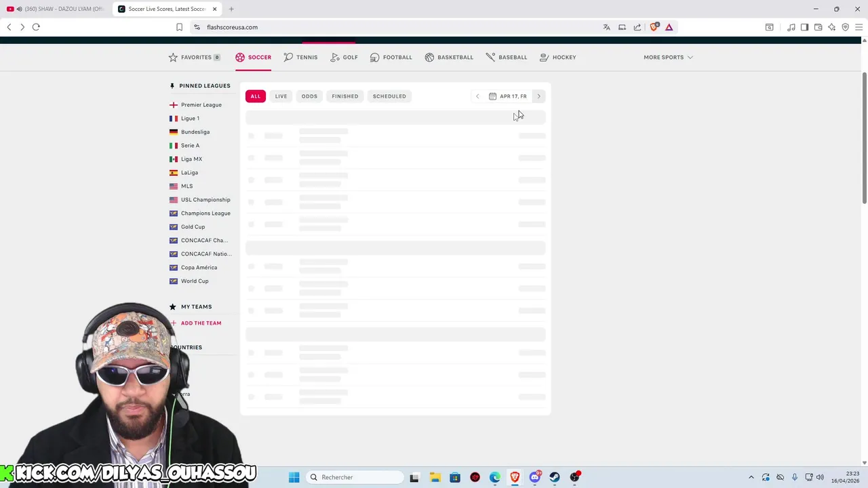Go back to previous page
The width and height of the screenshot is (868, 488).
[9, 27]
